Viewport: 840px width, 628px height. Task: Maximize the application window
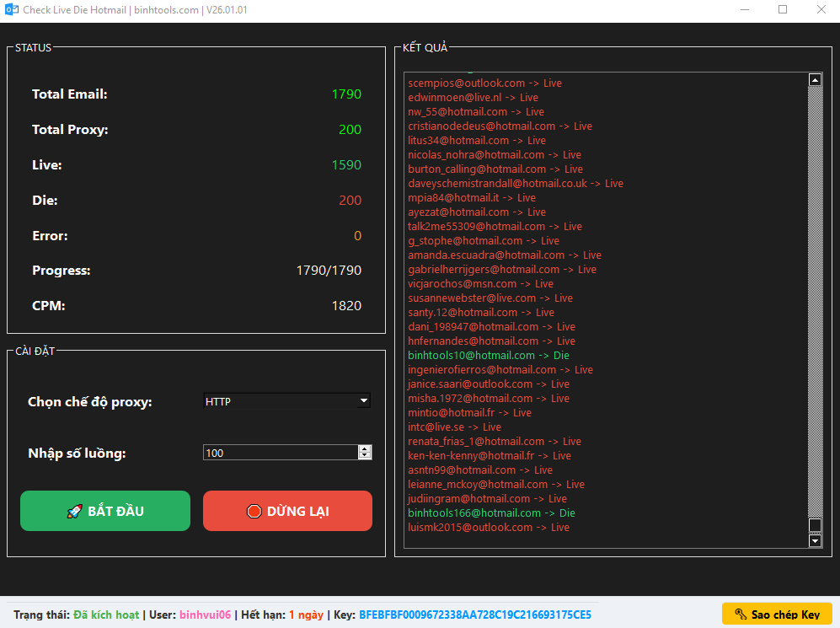[783, 10]
